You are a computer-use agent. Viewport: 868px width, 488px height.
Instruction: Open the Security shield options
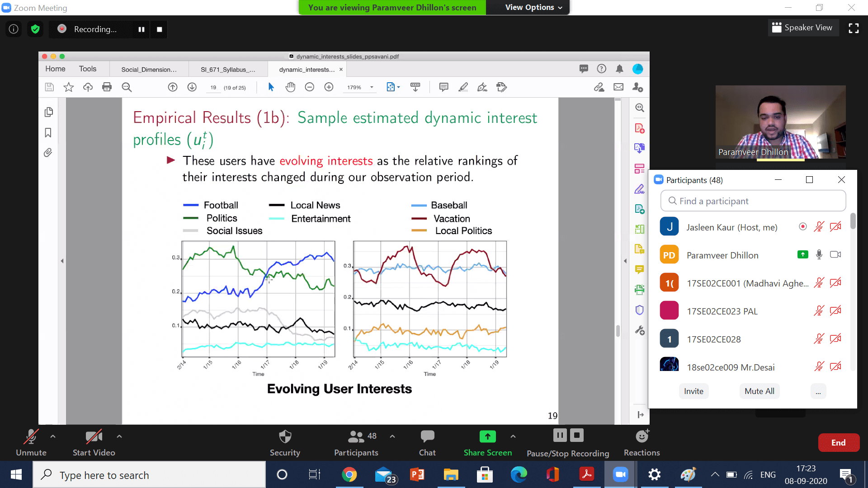[x=285, y=442]
